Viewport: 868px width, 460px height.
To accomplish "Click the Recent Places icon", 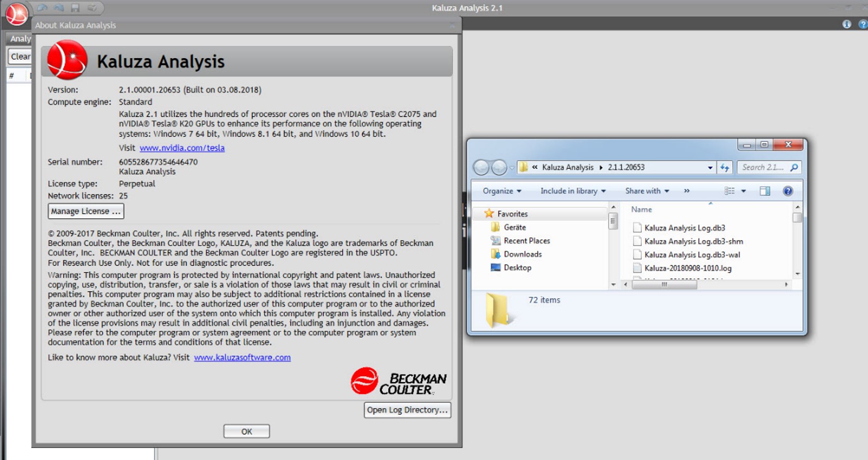I will click(x=495, y=241).
